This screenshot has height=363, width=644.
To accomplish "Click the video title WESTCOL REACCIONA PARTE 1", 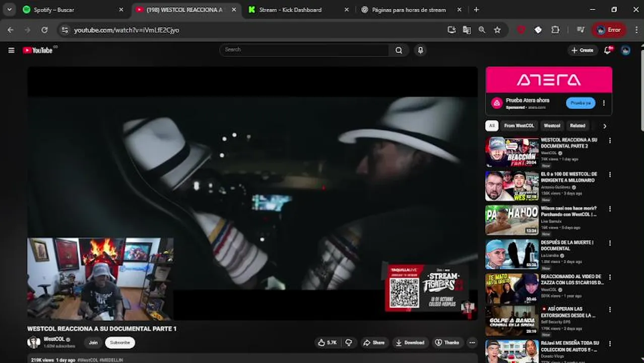I will [102, 329].
